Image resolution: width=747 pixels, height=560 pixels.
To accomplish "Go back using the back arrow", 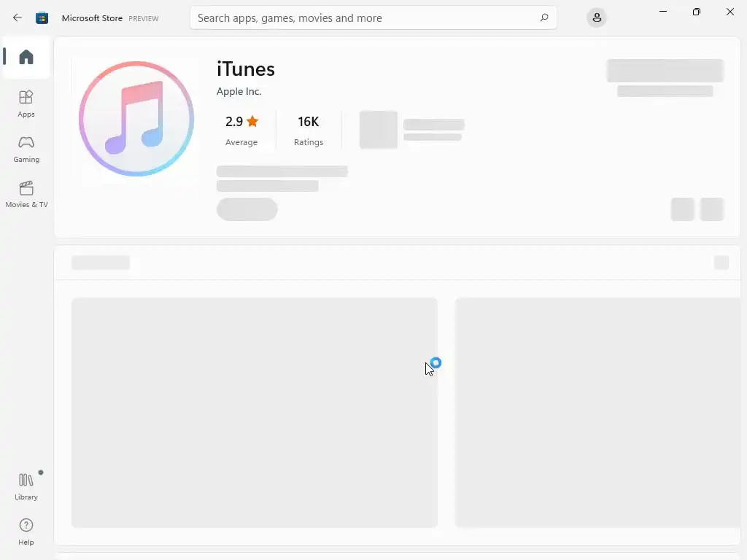I will tap(18, 17).
